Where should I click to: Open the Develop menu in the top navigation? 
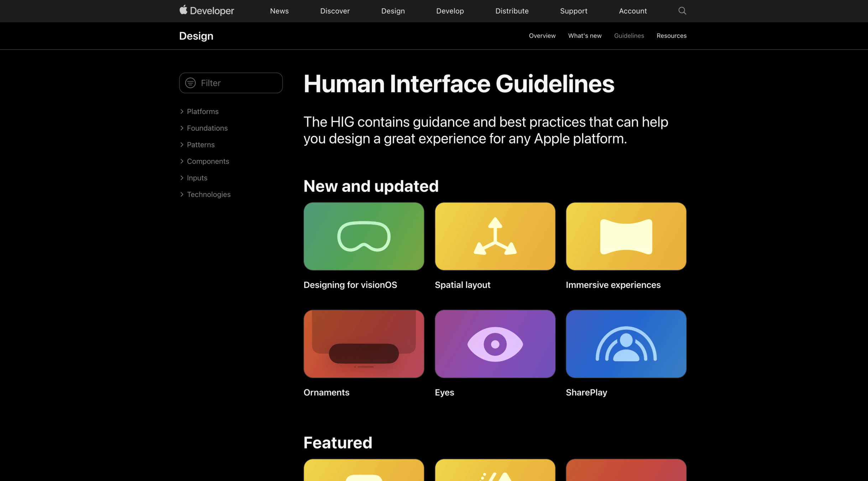pos(450,11)
